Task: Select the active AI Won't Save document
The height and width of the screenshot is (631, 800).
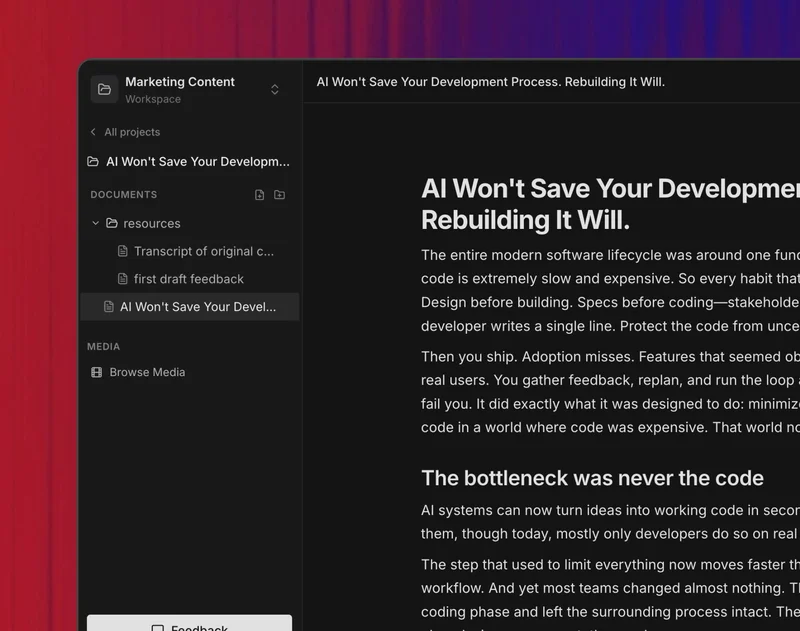Action: point(197,307)
